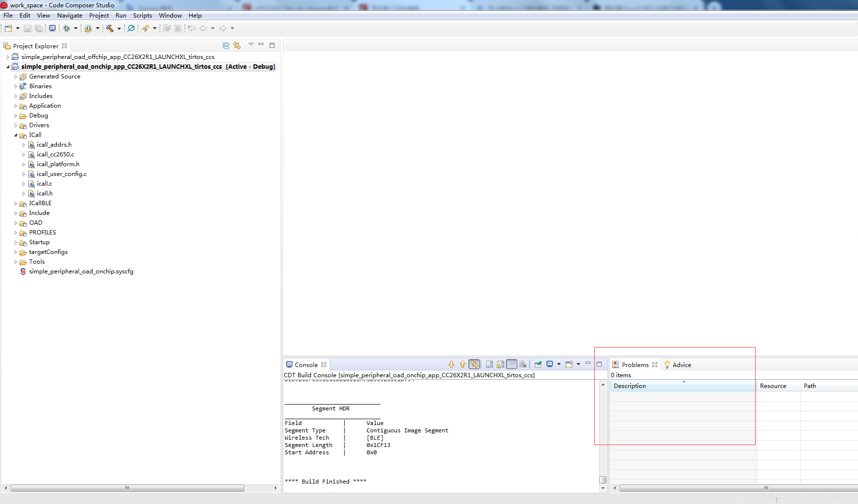
Task: Click Console vertical scrollbar thumb
Action: [603, 480]
